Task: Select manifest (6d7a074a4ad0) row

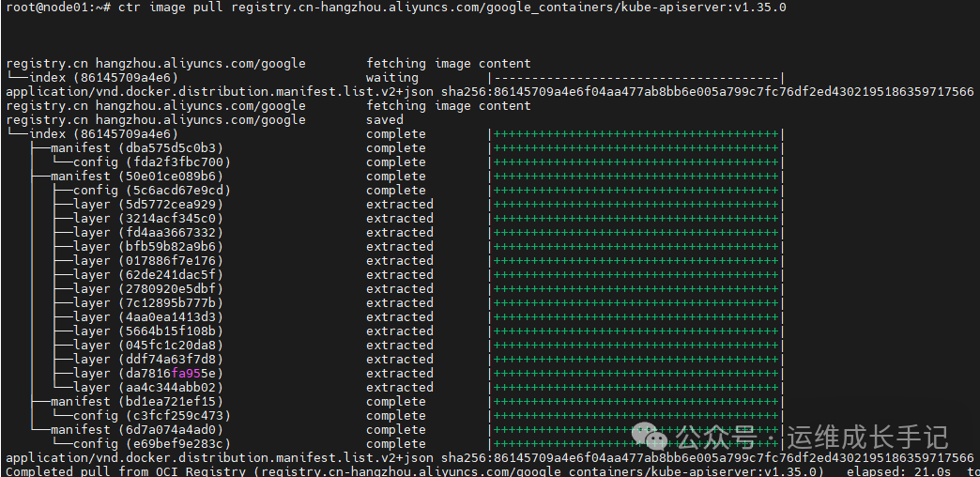Action: tap(406, 429)
